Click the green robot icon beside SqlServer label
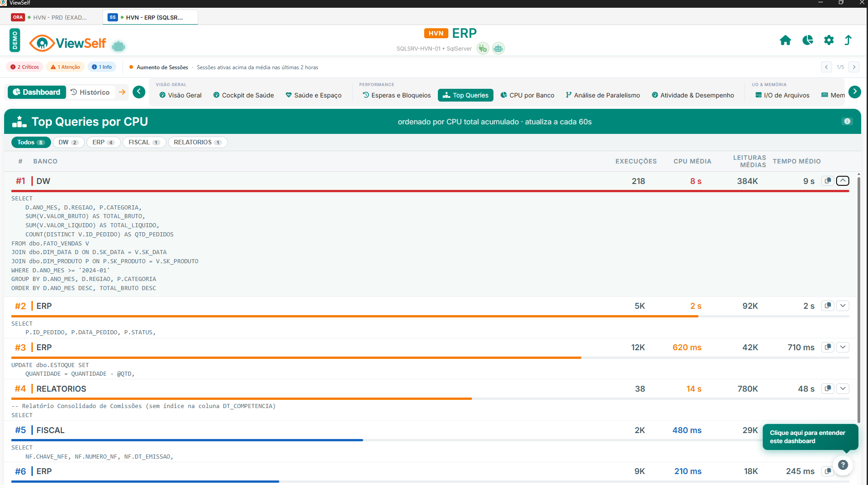This screenshot has height=485, width=868. click(x=498, y=48)
